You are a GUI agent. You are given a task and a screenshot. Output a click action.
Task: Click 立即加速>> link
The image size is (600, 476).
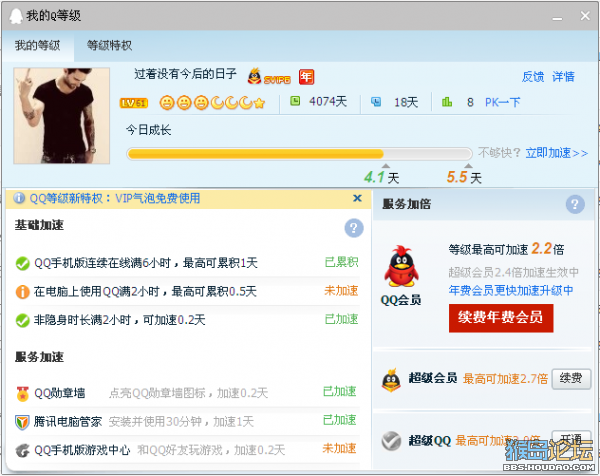(x=556, y=153)
